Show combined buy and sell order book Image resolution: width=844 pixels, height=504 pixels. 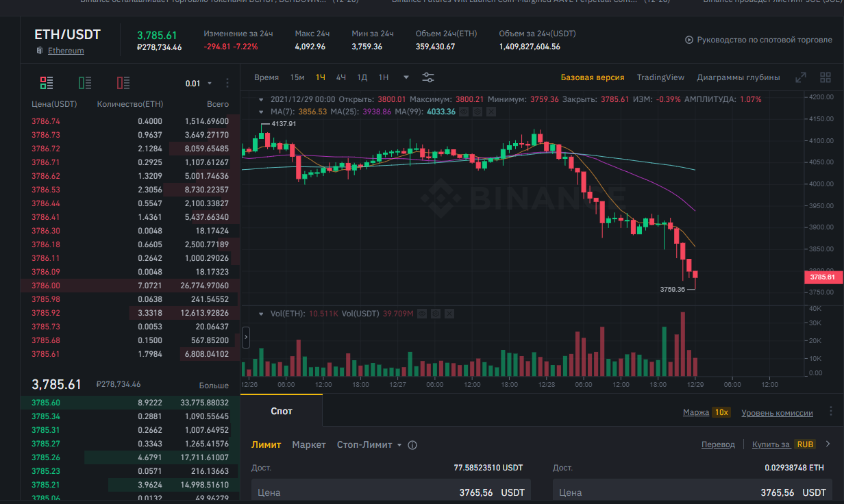coord(47,83)
